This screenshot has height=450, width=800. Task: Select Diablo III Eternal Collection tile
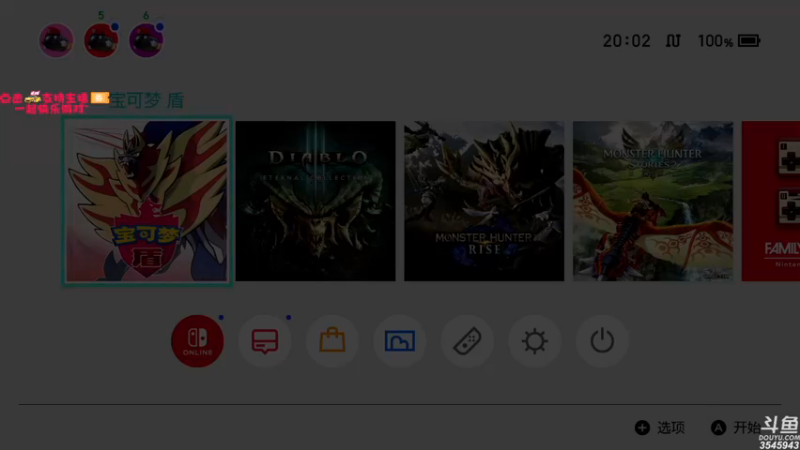point(315,201)
